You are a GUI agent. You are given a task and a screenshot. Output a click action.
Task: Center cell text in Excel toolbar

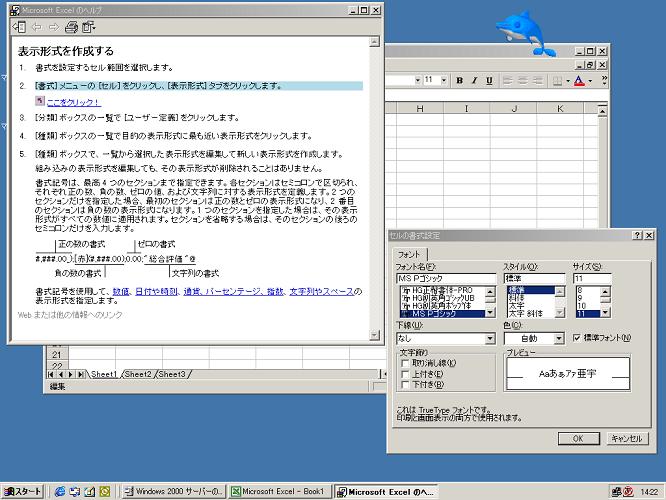coord(523,80)
